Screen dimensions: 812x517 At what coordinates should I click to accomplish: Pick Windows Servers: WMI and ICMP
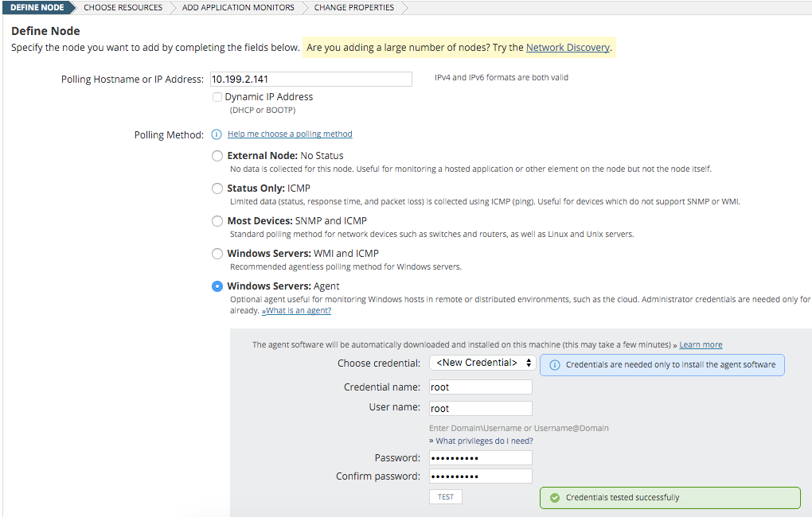pyautogui.click(x=217, y=254)
